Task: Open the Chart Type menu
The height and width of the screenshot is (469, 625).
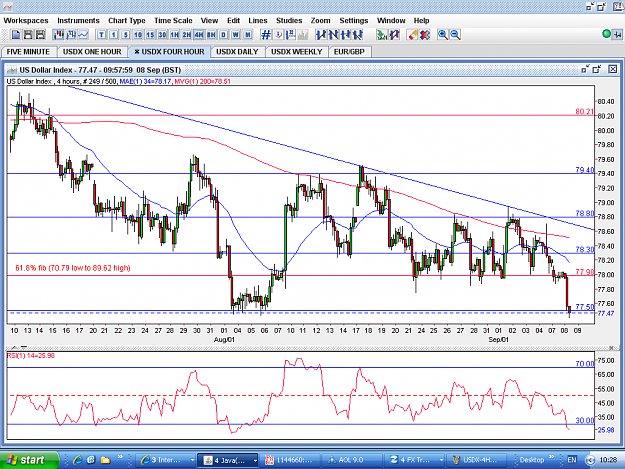Action: tap(127, 21)
